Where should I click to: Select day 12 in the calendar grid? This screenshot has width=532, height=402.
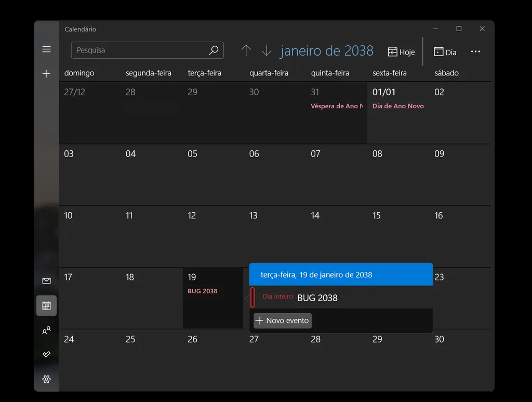coord(213,237)
